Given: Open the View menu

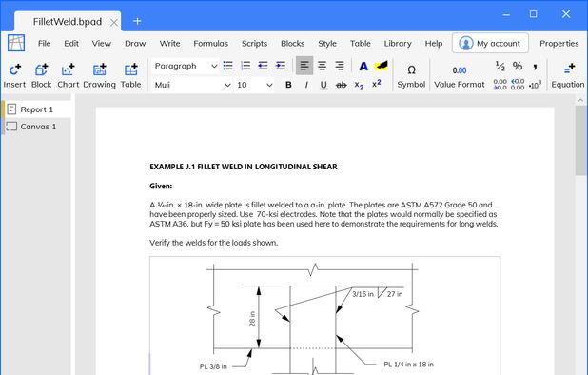Looking at the screenshot, I should coord(102,44).
